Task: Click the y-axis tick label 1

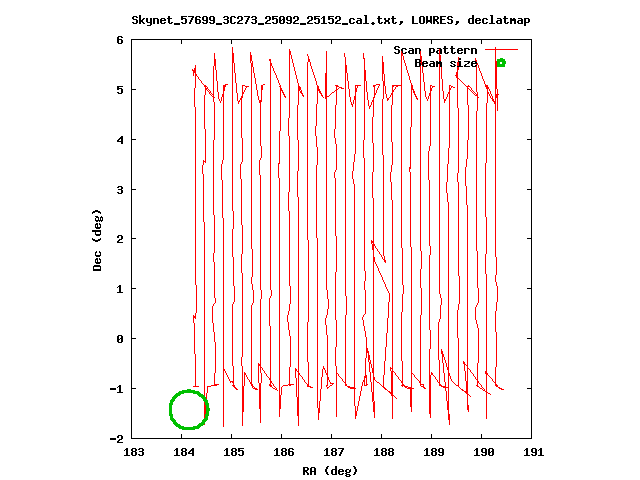Action: (120, 289)
